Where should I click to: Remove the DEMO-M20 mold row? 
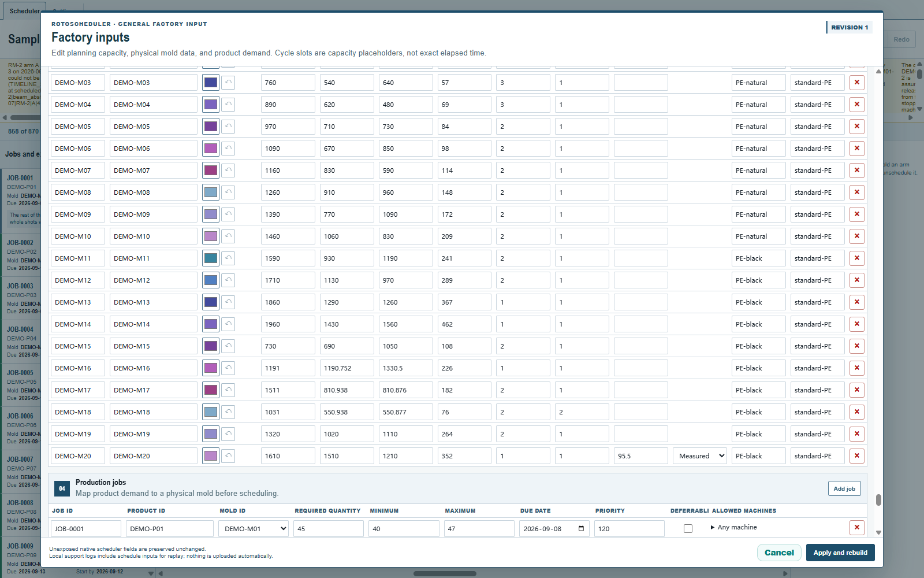[856, 456]
